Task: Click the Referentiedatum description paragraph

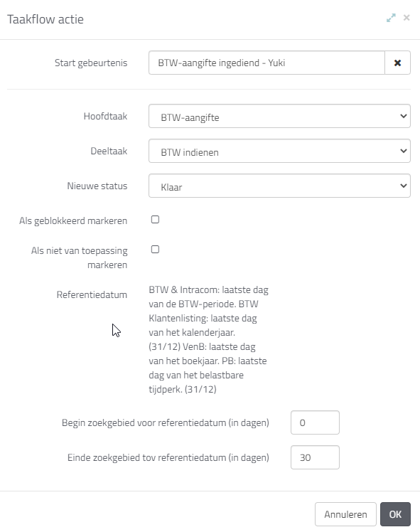Action: click(208, 339)
